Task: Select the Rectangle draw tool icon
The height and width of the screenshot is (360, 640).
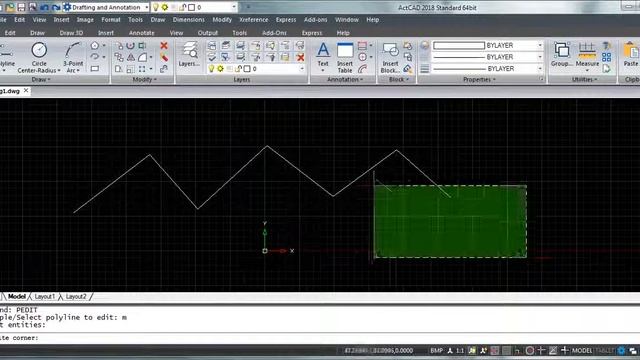Action: pyautogui.click(x=95, y=69)
